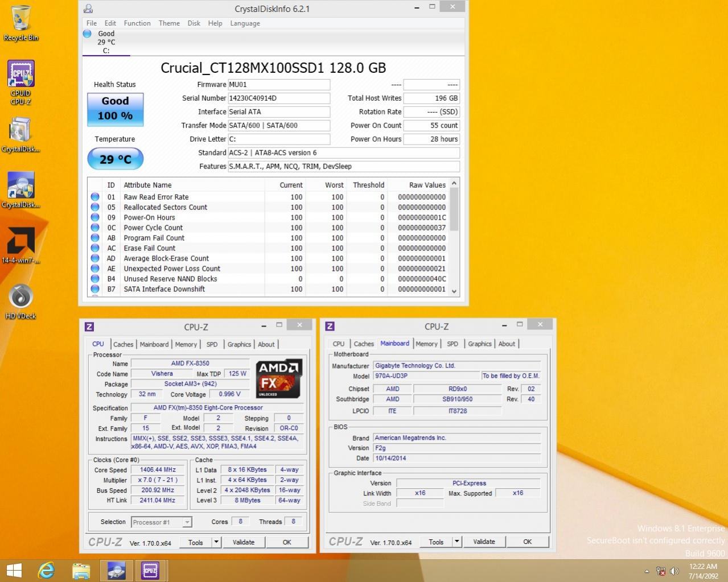Switch to CPU tab in right CPU-Z
Screen dimensions: 728x582
tap(339, 344)
